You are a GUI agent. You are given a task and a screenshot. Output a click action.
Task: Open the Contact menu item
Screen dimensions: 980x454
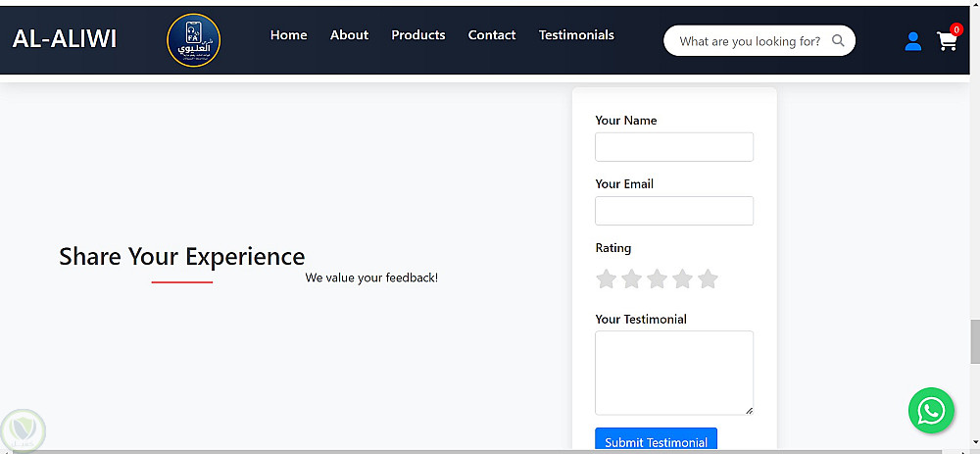point(492,35)
